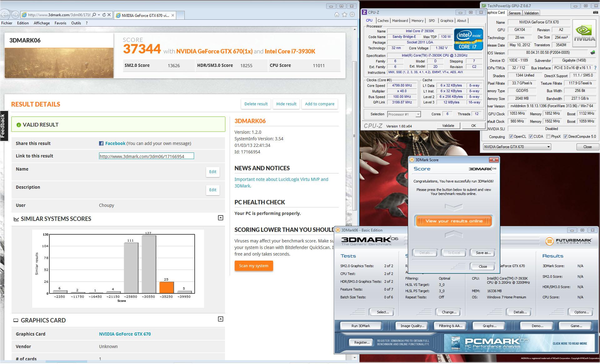
Task: Take GPU-Z screenshot with camera icon
Action: point(595,13)
